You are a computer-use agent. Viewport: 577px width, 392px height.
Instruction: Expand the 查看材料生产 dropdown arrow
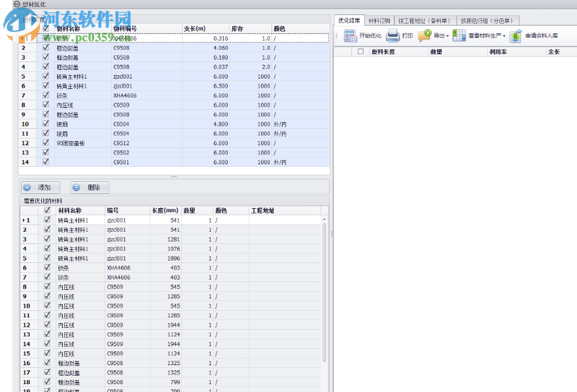pos(504,36)
